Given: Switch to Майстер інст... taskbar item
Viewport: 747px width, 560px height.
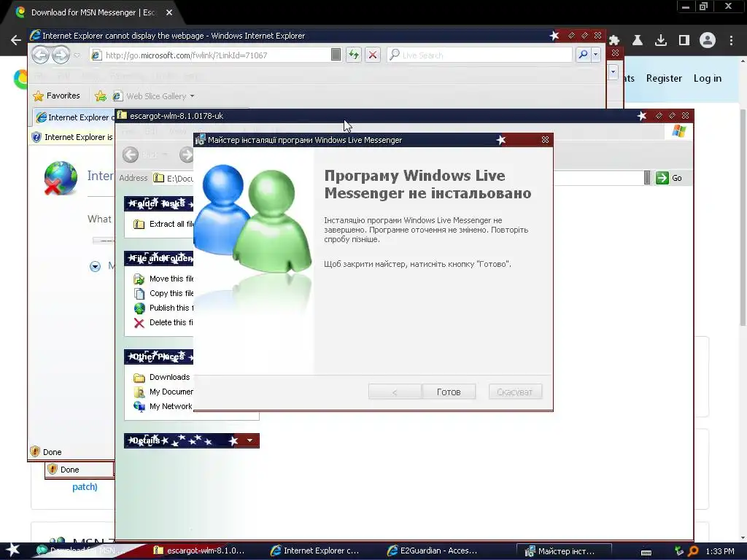Looking at the screenshot, I should [564, 551].
